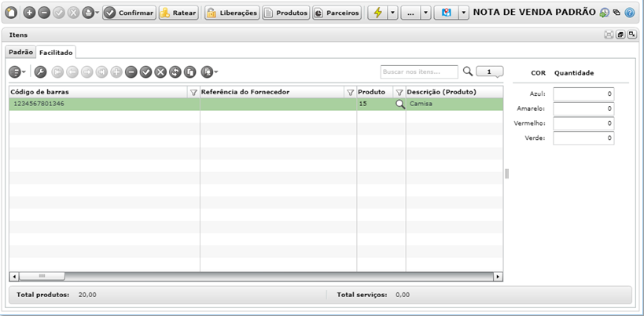The height and width of the screenshot is (316, 644).
Task: Click the duplicate copy icon in grid toolbar
Action: (x=190, y=72)
